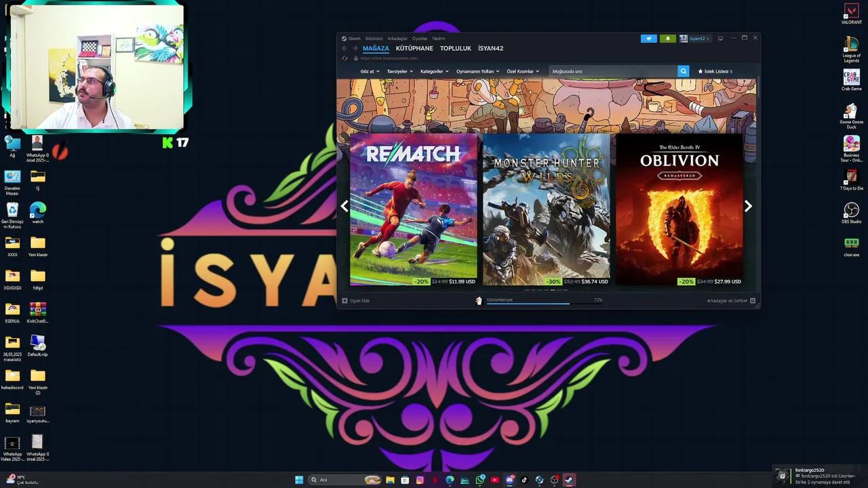868x488 pixels.
Task: Expand Oynamanın Yolları dropdown
Action: click(x=477, y=71)
